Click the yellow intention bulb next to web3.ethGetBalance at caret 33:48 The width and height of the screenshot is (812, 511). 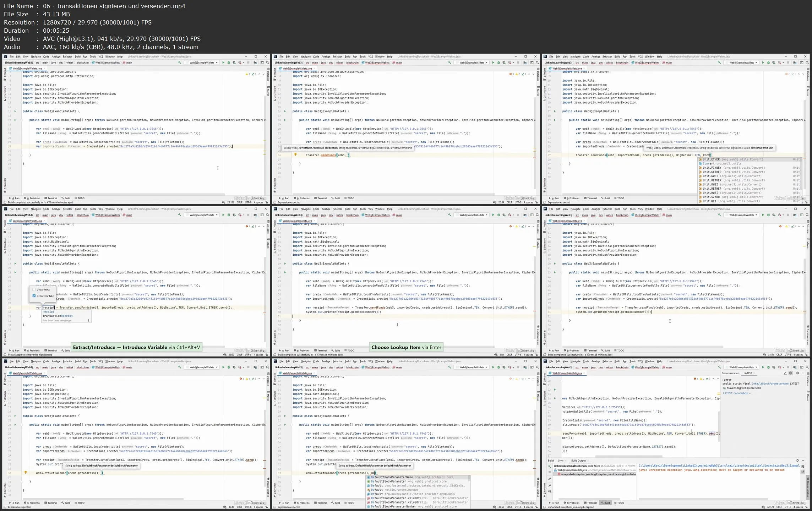coord(26,473)
